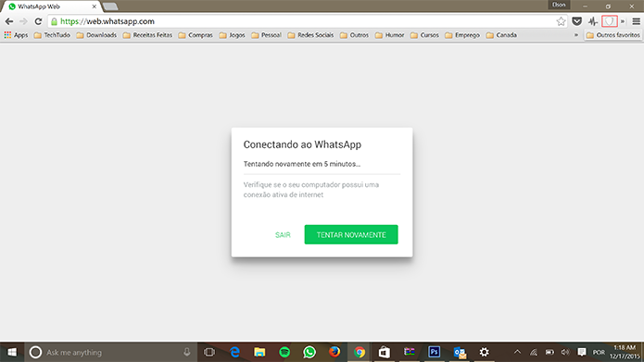Reload the page with refresh icon
Image resolution: width=644 pixels, height=362 pixels.
pos(38,21)
